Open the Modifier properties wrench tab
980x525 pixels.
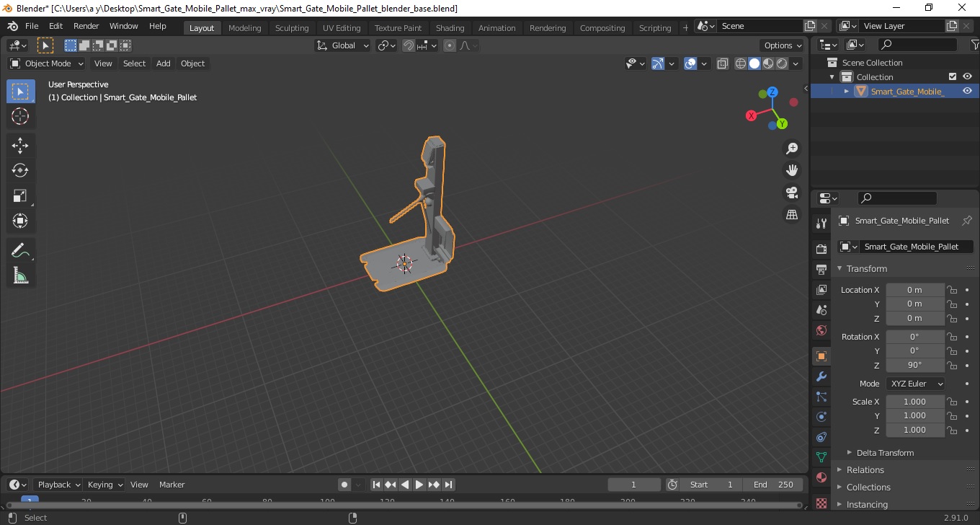(x=821, y=376)
